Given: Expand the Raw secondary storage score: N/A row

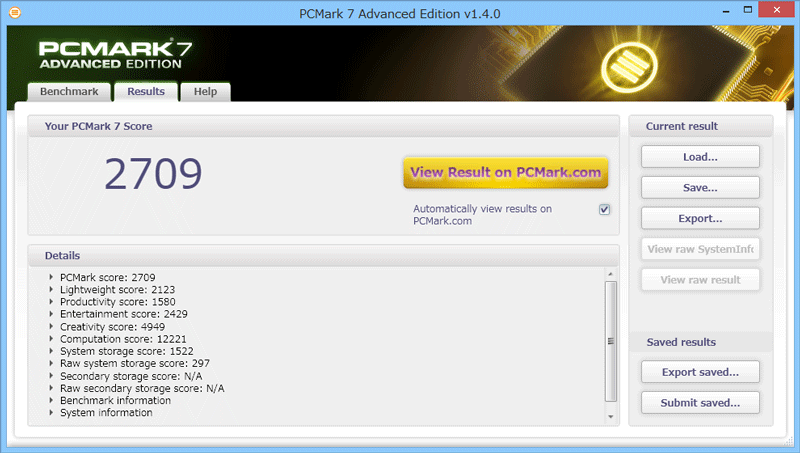Looking at the screenshot, I should point(51,388).
